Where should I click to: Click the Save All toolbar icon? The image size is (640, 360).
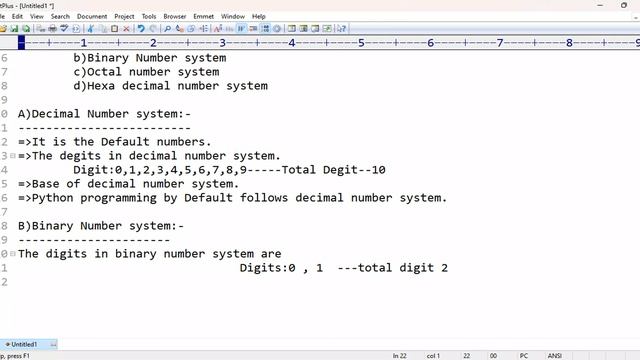pos(26,29)
